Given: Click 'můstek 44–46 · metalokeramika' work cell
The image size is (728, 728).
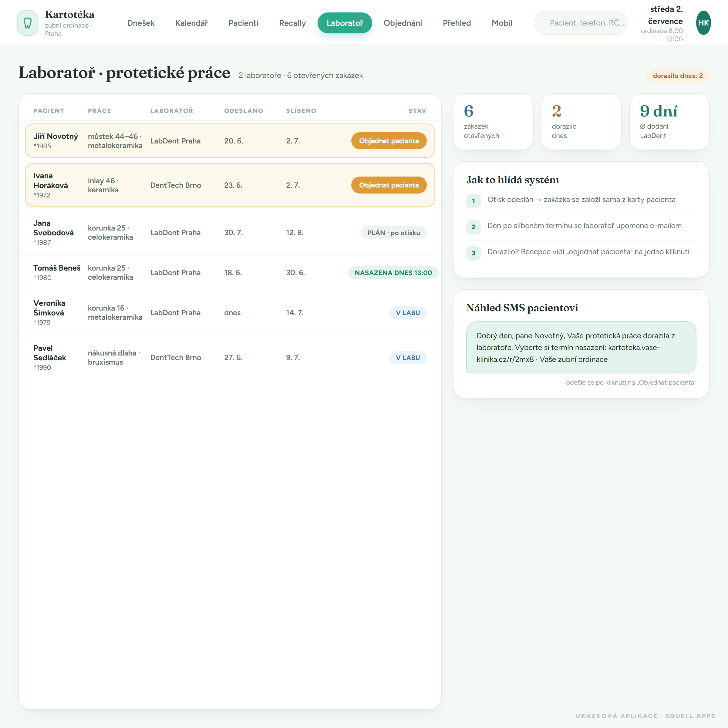Looking at the screenshot, I should pos(115,141).
